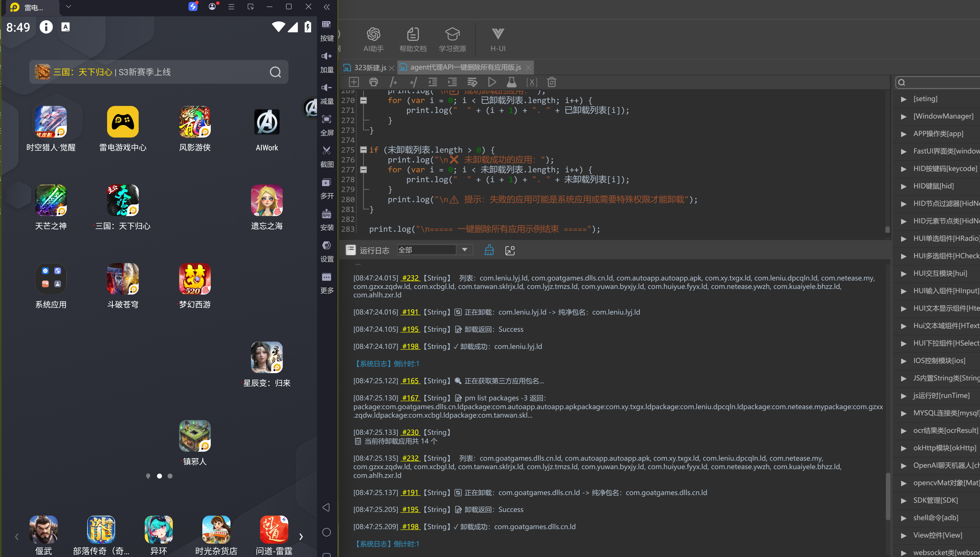Toggle the fold marker at line 277

pos(363,170)
